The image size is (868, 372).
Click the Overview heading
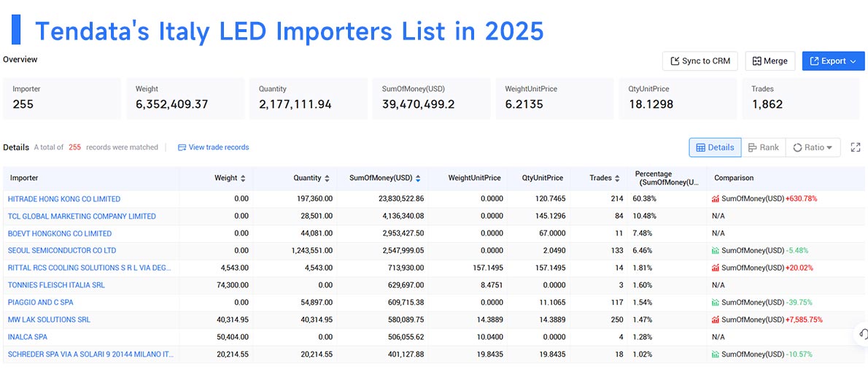coord(20,59)
